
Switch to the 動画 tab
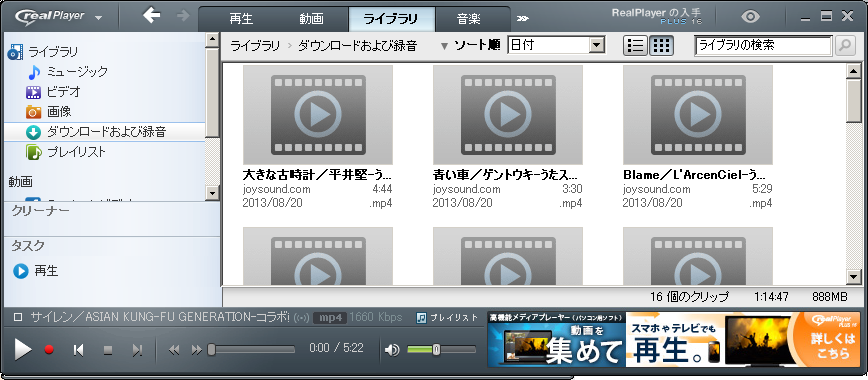312,19
